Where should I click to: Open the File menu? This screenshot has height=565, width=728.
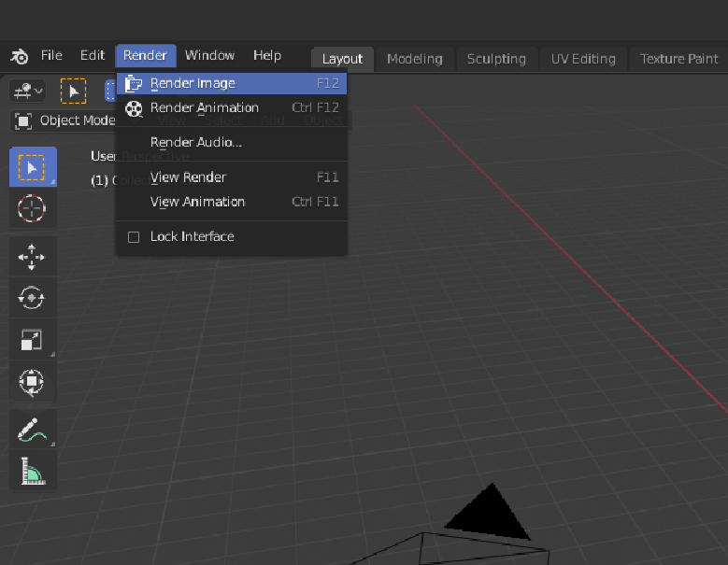coord(51,55)
